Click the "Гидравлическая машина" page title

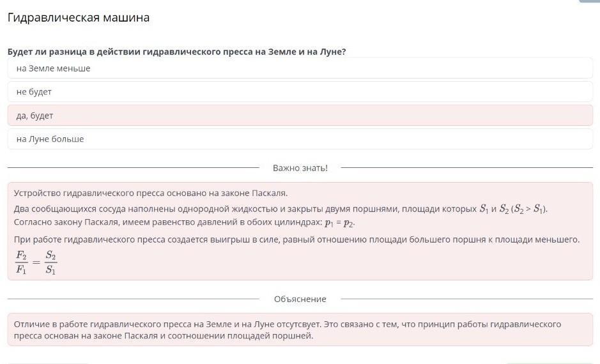(x=79, y=18)
